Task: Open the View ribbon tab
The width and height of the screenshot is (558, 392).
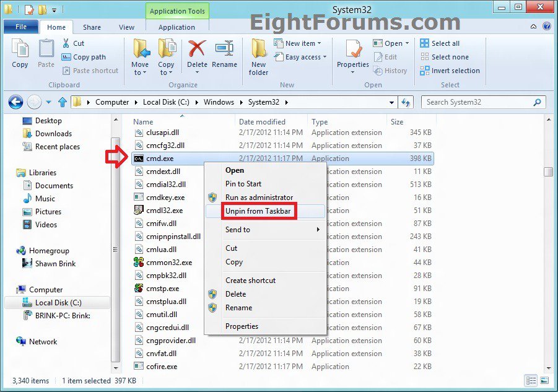Action: (126, 27)
